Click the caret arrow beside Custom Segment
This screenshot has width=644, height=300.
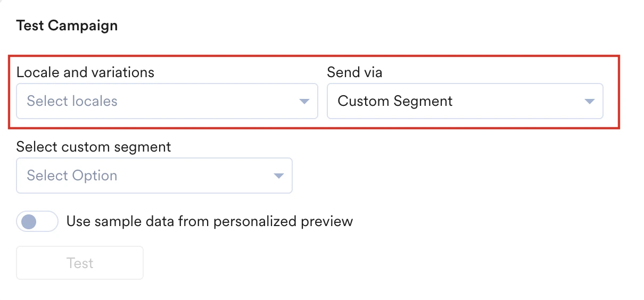[x=589, y=101]
